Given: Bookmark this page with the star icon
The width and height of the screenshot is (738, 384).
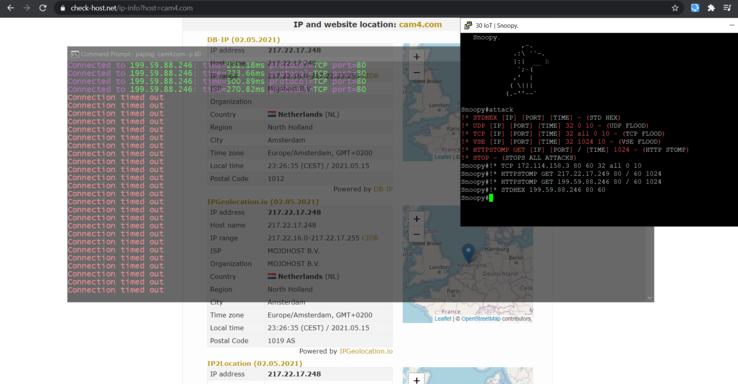Looking at the screenshot, I should point(675,8).
